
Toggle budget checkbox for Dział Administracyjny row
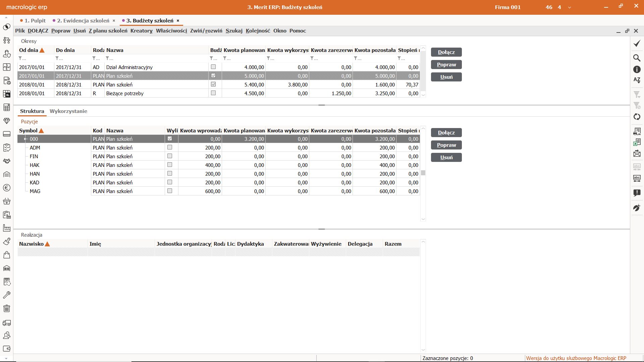pos(213,67)
